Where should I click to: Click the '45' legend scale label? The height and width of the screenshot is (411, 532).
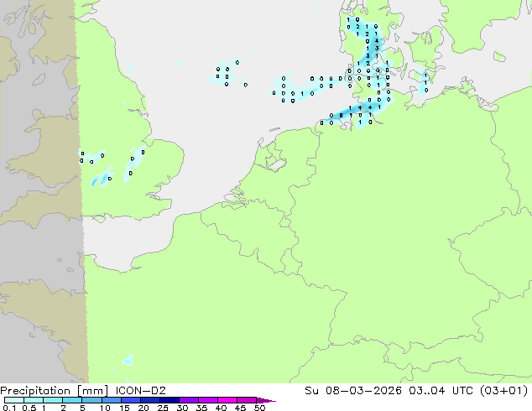(x=240, y=408)
